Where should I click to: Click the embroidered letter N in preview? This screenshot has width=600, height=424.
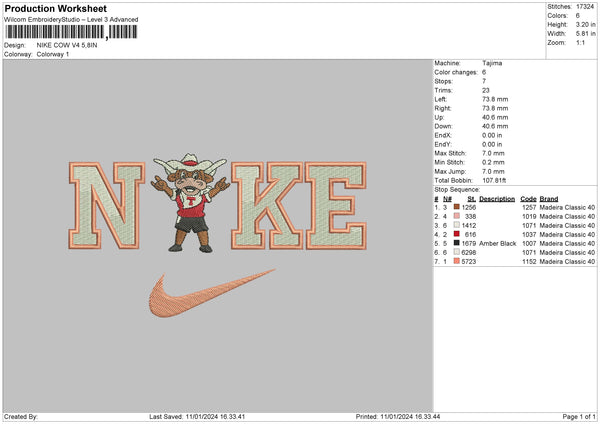coord(107,205)
